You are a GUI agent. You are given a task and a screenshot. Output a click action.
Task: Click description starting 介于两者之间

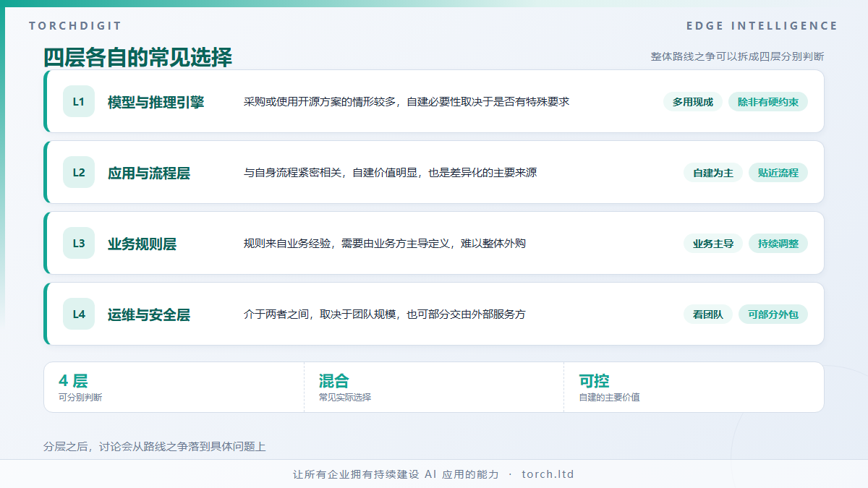tap(385, 314)
